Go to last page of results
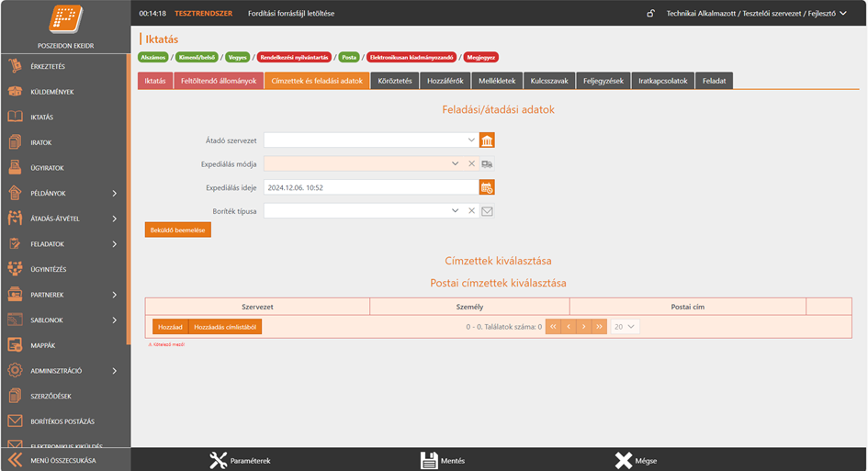This screenshot has height=471, width=868. point(599,327)
